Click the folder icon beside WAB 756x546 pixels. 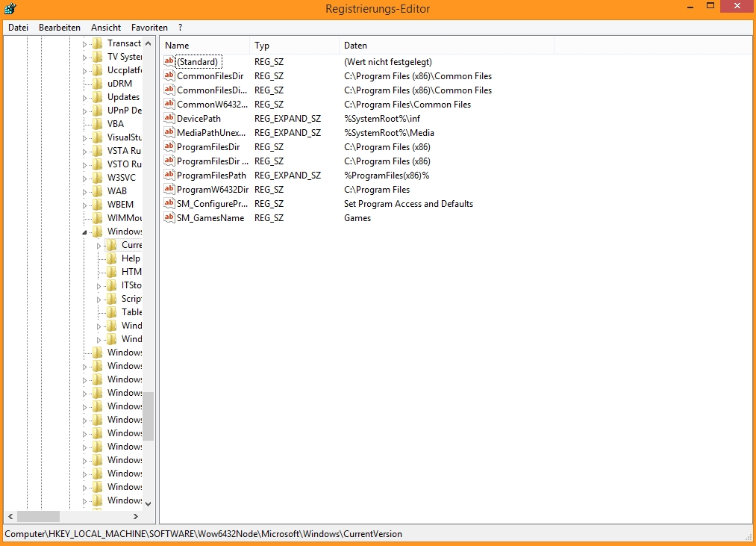tap(98, 191)
